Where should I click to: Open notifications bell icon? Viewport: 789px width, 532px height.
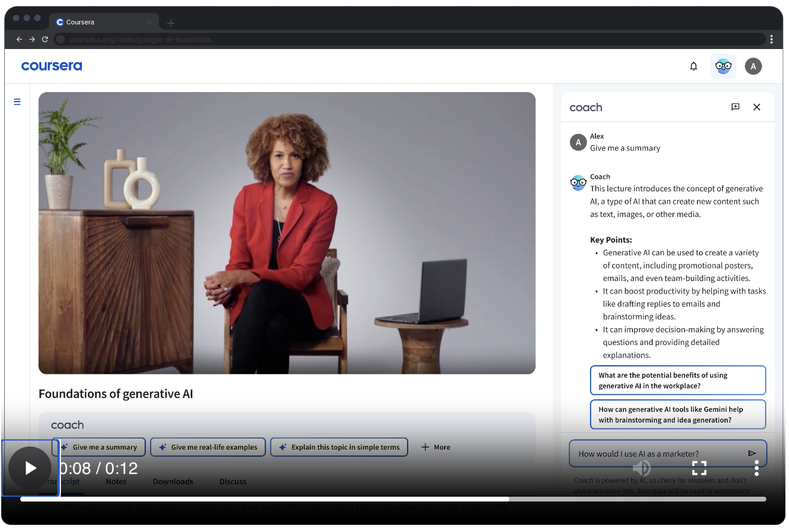tap(693, 66)
